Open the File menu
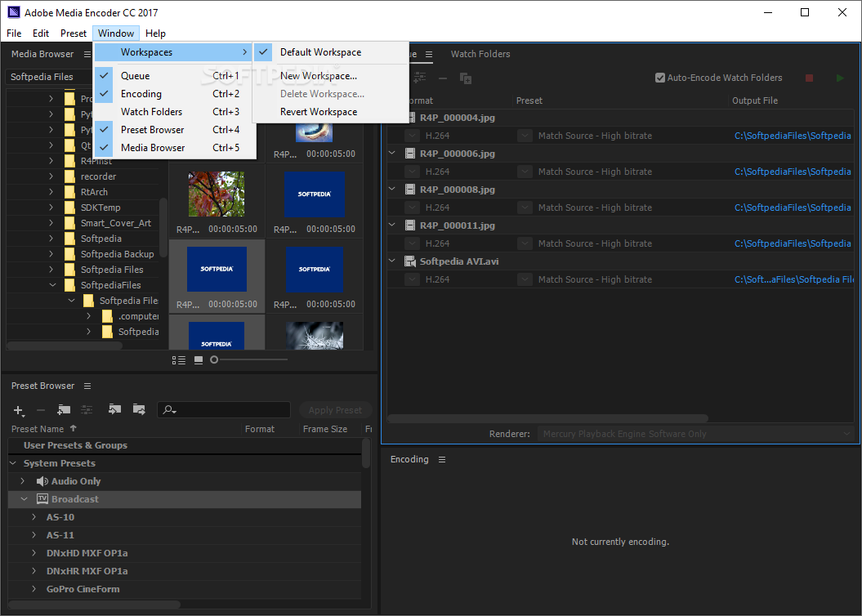The height and width of the screenshot is (616, 862). [14, 33]
